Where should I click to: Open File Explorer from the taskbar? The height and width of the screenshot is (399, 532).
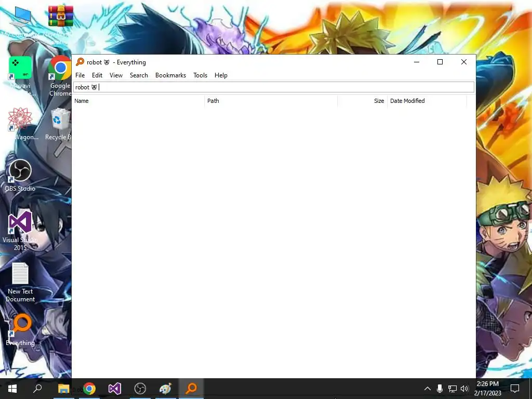(63, 388)
